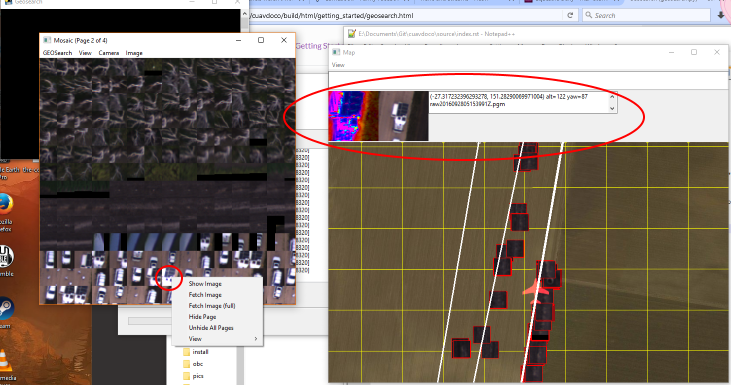Open the Image menu in Mosaic window
The width and height of the screenshot is (731, 385).
pyautogui.click(x=134, y=53)
